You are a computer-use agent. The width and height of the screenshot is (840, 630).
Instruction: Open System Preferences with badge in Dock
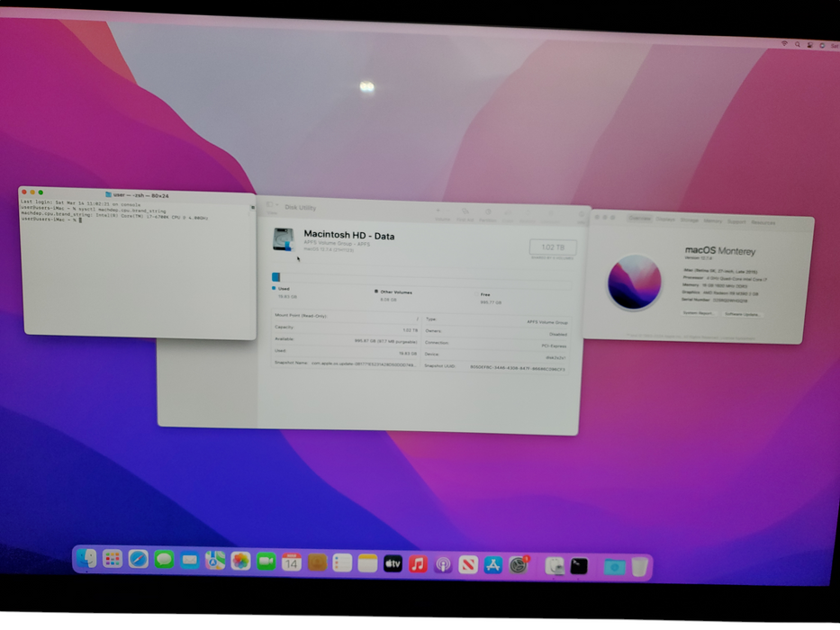coord(519,565)
